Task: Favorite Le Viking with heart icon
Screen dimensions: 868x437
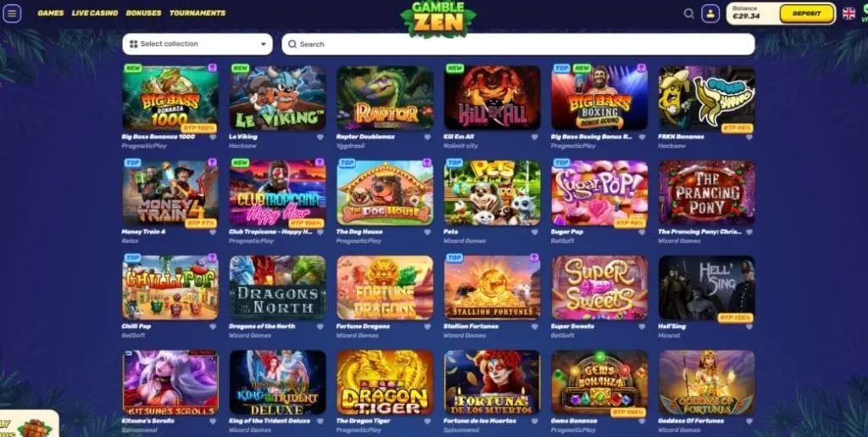Action: tap(320, 137)
